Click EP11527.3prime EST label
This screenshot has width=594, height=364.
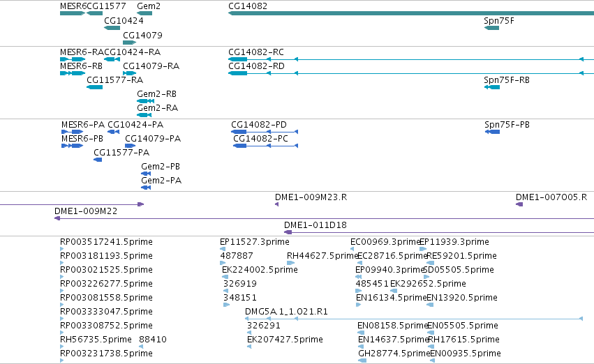point(255,242)
